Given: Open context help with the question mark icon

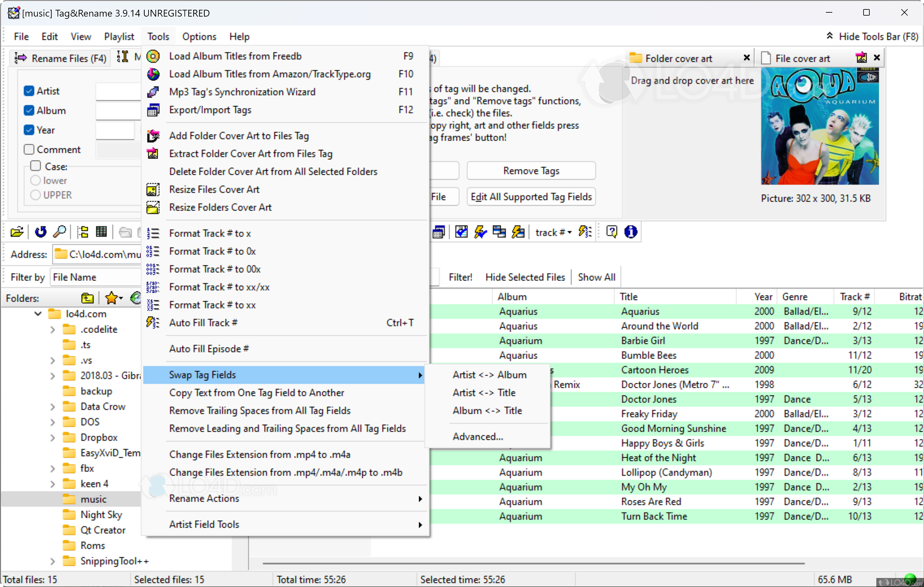Looking at the screenshot, I should (612, 232).
